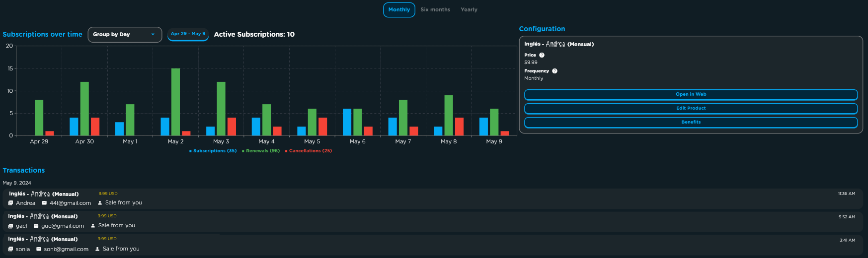Viewport: 868px width, 258px height.
Task: Click the green May 2 renewals bar
Action: [x=175, y=102]
